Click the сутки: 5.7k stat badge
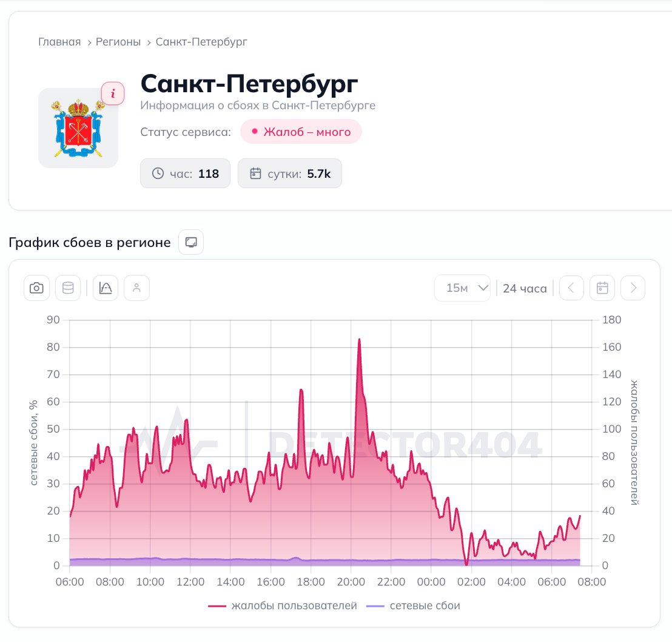The image size is (672, 642). coord(290,174)
